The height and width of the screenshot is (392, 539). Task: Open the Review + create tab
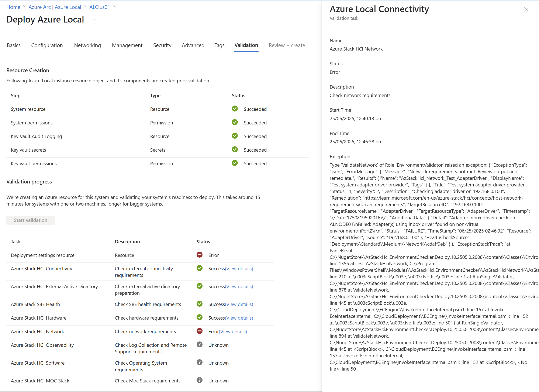[287, 45]
